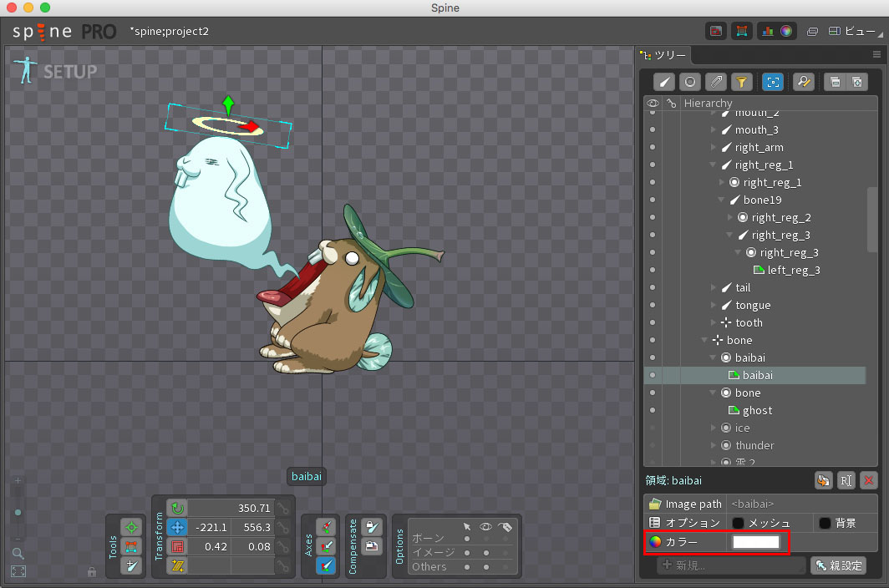Toggle visibility dot for tongue
The width and height of the screenshot is (889, 588).
click(x=653, y=305)
